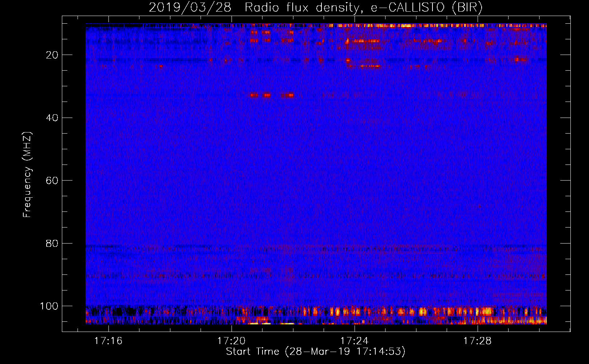Screen dimensions: 589x364
Task: Click the 17:20 time tick label
Action: pos(231,341)
